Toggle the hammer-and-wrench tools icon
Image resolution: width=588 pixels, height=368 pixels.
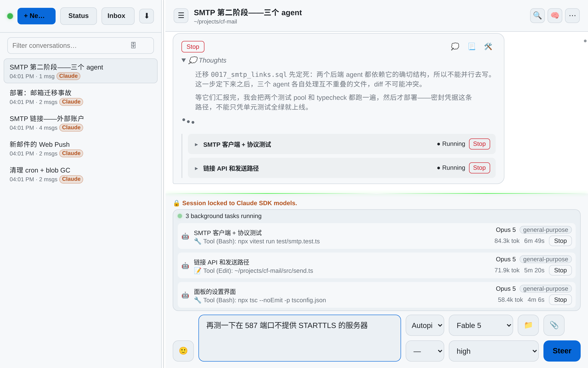(x=488, y=46)
